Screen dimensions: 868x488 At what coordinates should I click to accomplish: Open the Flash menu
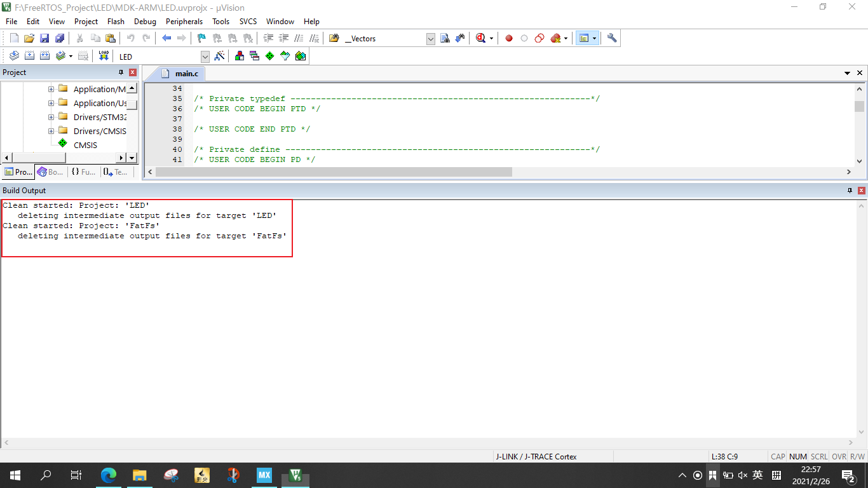pyautogui.click(x=116, y=21)
